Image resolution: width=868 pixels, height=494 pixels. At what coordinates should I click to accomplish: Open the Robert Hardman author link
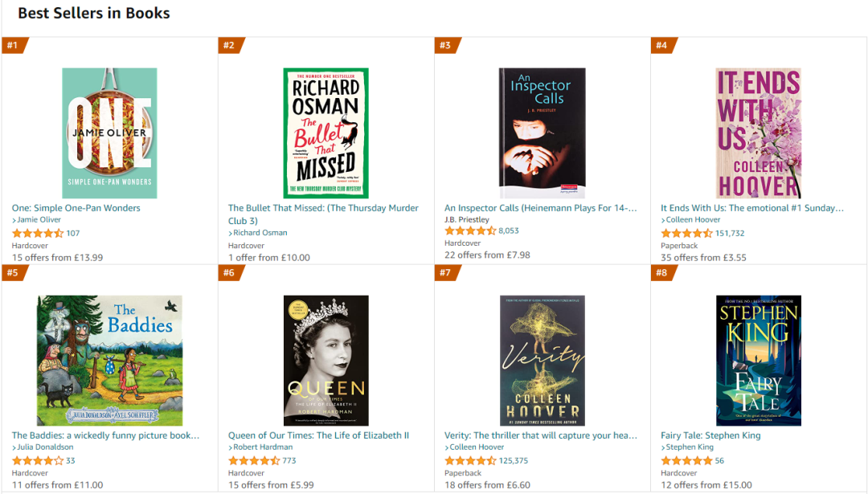[x=264, y=447]
